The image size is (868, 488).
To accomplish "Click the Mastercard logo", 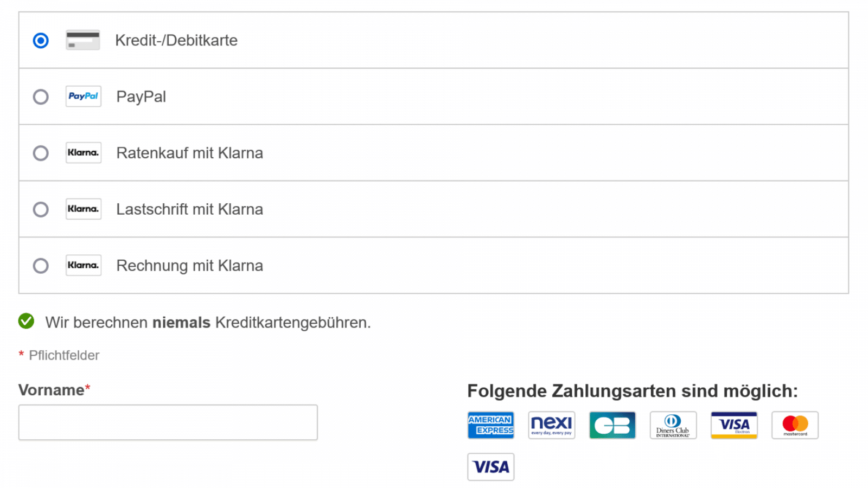I will coord(795,425).
